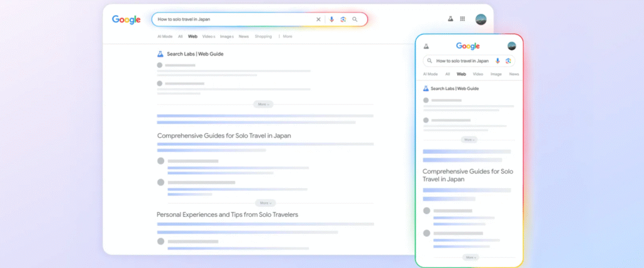The image size is (644, 268).
Task: Click the magnifier search icon on desktop
Action: tap(355, 20)
